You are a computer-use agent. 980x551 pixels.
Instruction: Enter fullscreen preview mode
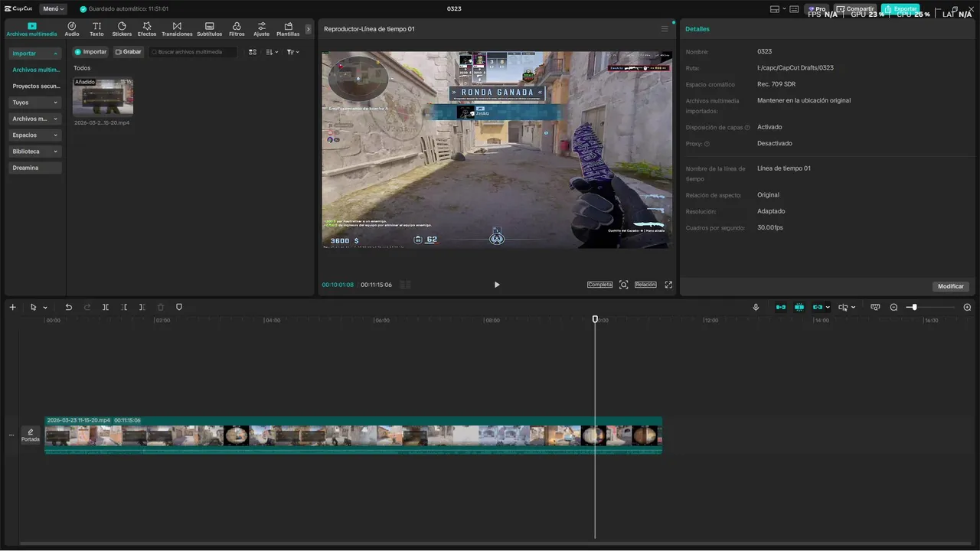pos(668,285)
